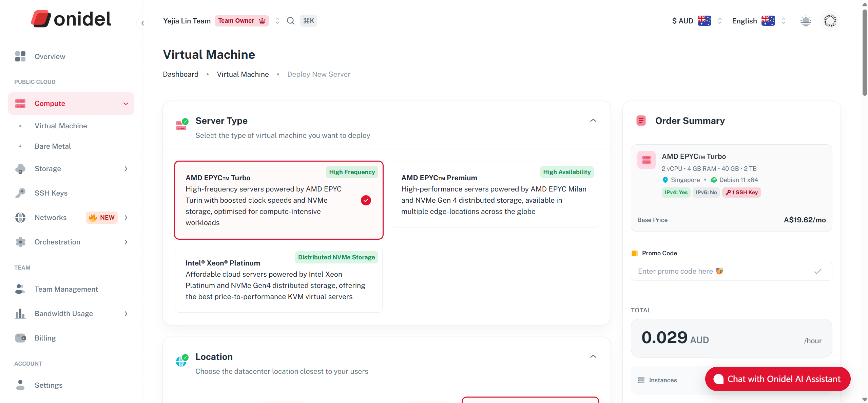The width and height of the screenshot is (868, 403).
Task: Collapse the Compute menu chevron
Action: click(126, 104)
